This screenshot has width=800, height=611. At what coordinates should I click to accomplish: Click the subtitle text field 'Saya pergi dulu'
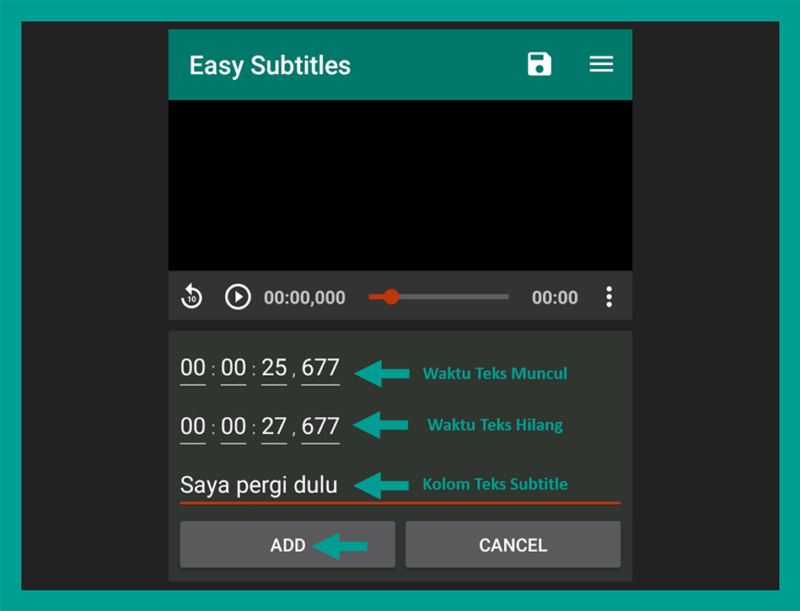point(400,486)
